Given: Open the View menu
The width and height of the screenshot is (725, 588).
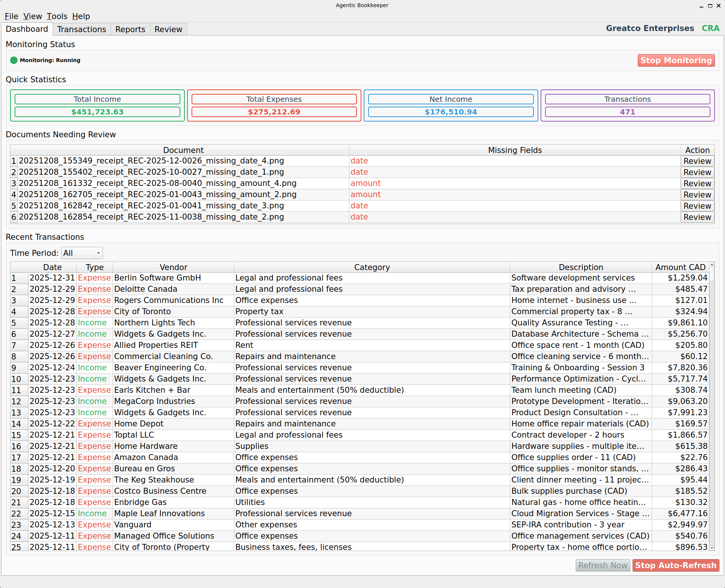Looking at the screenshot, I should point(33,16).
